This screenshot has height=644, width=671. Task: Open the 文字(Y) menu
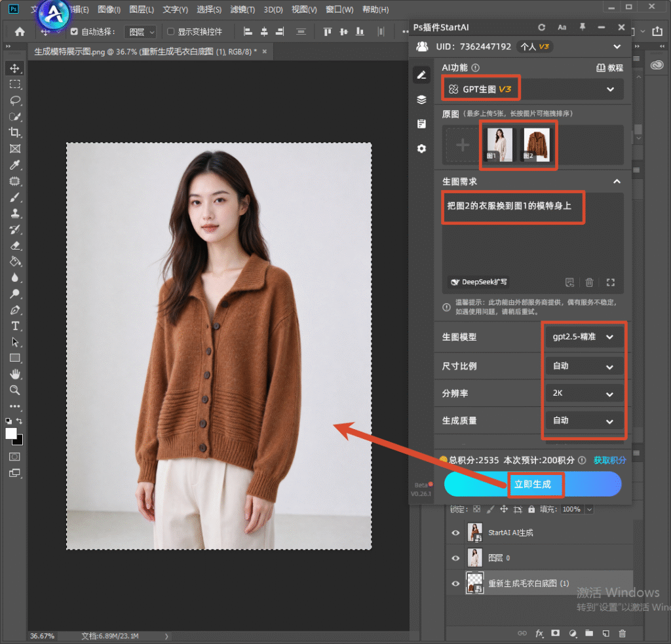click(x=175, y=9)
